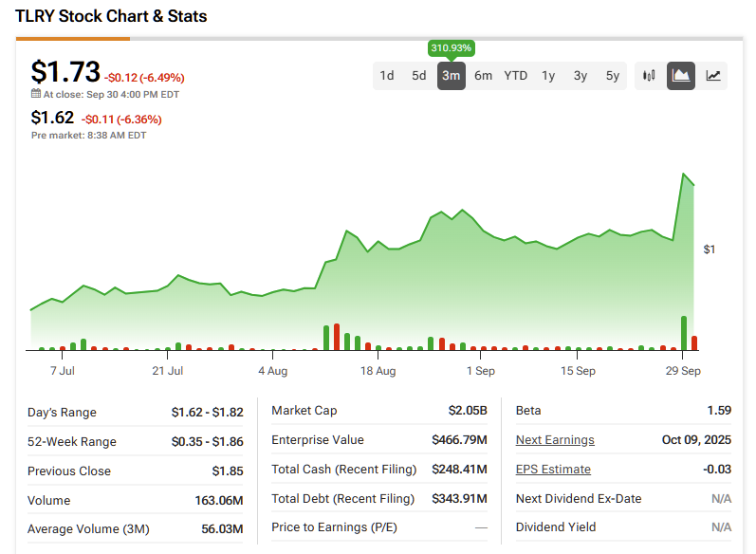756x554 pixels.
Task: Pick the 1y time range
Action: 548,76
